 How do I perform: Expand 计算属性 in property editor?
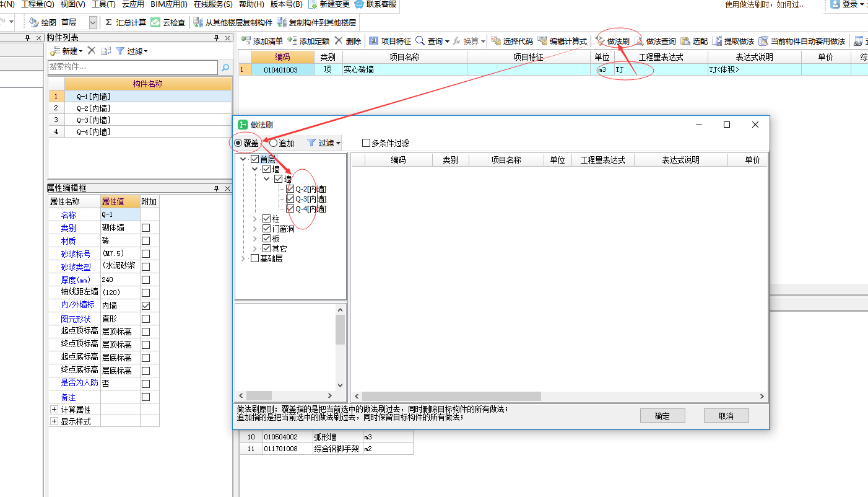[x=54, y=409]
